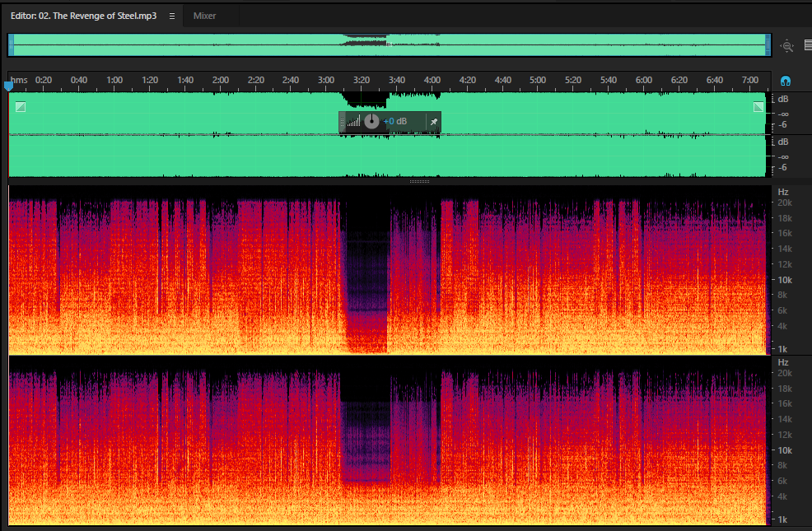
Task: Click the 1:00 mark on the time ruler
Action: 114,80
